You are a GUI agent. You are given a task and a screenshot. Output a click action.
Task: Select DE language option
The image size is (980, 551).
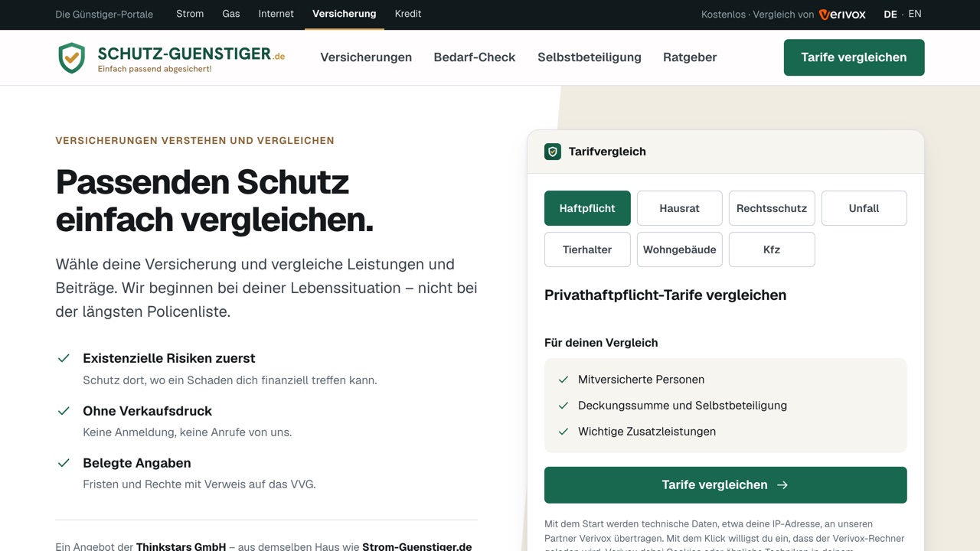click(x=890, y=14)
